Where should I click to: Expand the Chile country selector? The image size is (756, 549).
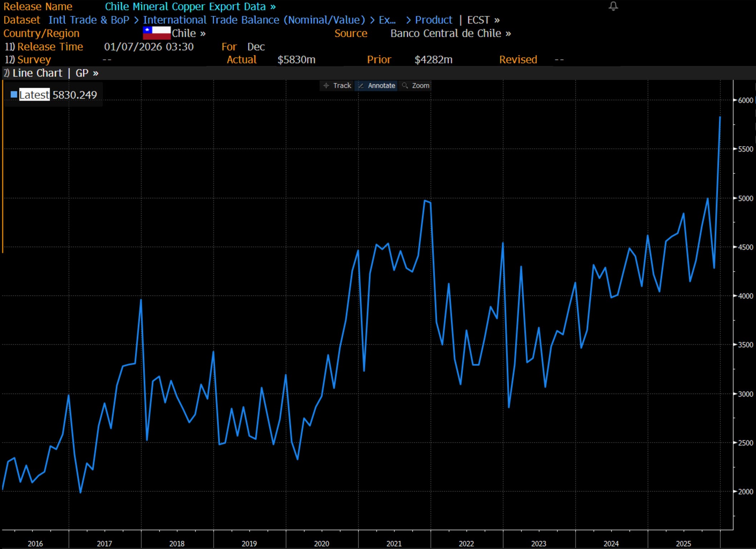click(188, 33)
